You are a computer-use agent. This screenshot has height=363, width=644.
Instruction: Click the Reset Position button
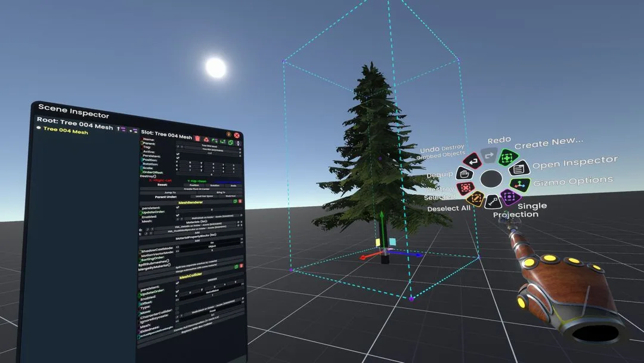194,186
